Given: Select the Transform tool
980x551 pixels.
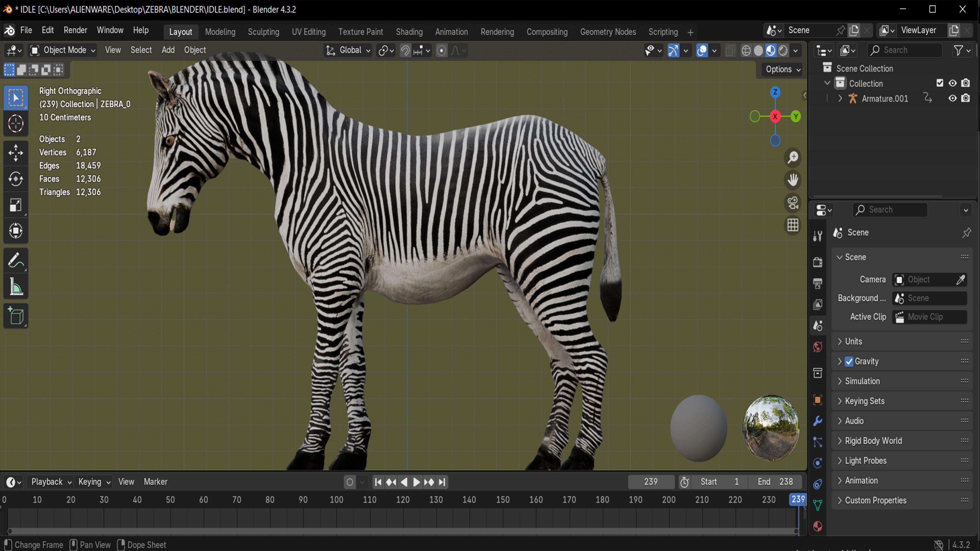Looking at the screenshot, I should coord(16,231).
